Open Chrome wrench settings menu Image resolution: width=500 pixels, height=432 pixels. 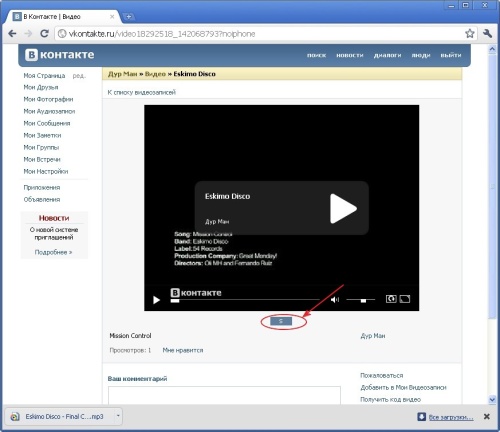[x=487, y=33]
